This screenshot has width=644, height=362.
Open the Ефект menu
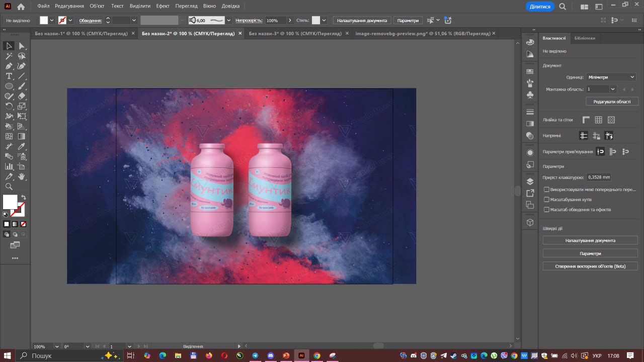163,6
